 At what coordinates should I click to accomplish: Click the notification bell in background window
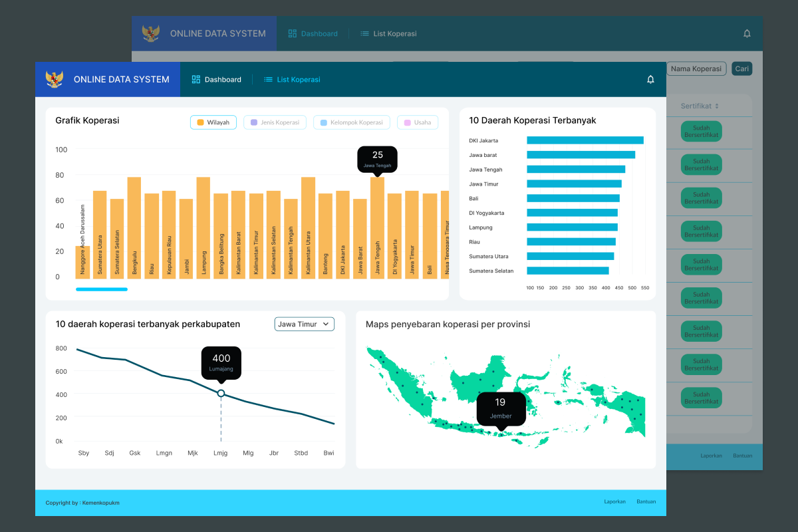pos(747,34)
